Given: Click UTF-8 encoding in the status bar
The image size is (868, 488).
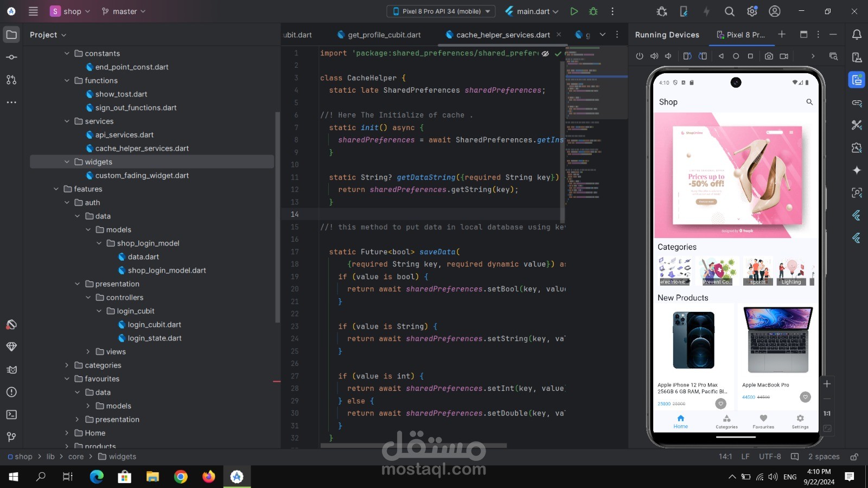Looking at the screenshot, I should point(770,457).
